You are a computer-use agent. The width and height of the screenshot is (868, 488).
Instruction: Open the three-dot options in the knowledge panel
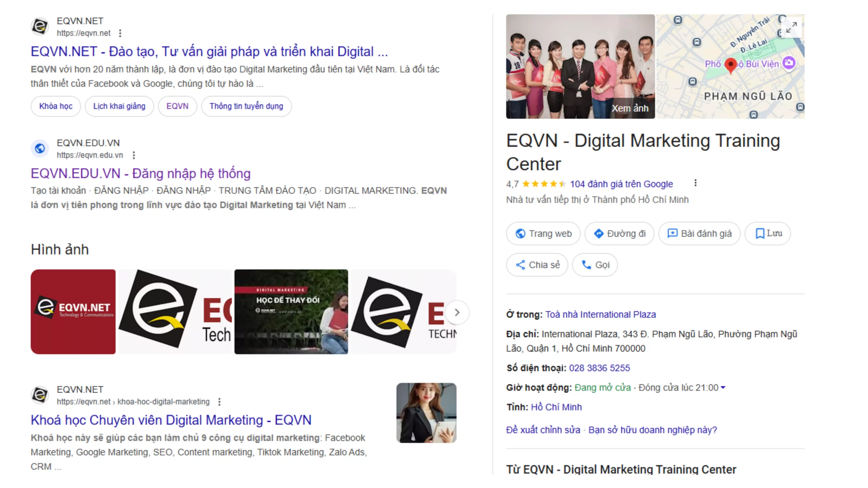tap(695, 183)
